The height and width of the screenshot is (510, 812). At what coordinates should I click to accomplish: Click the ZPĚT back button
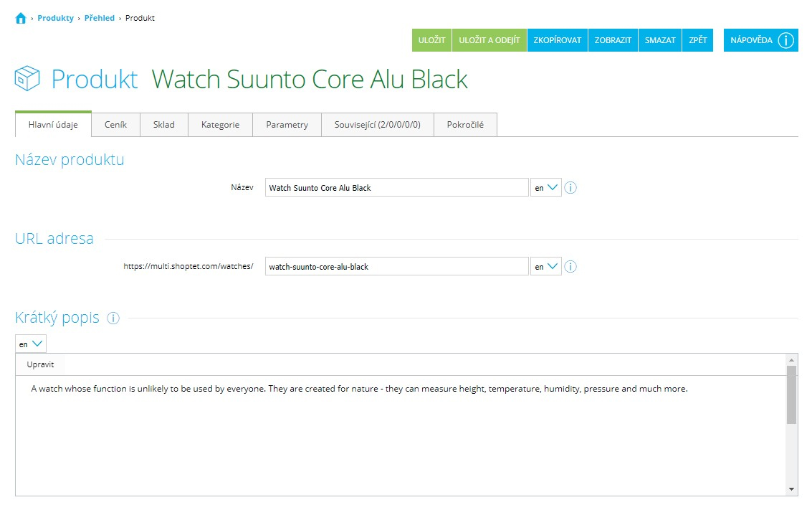[698, 40]
